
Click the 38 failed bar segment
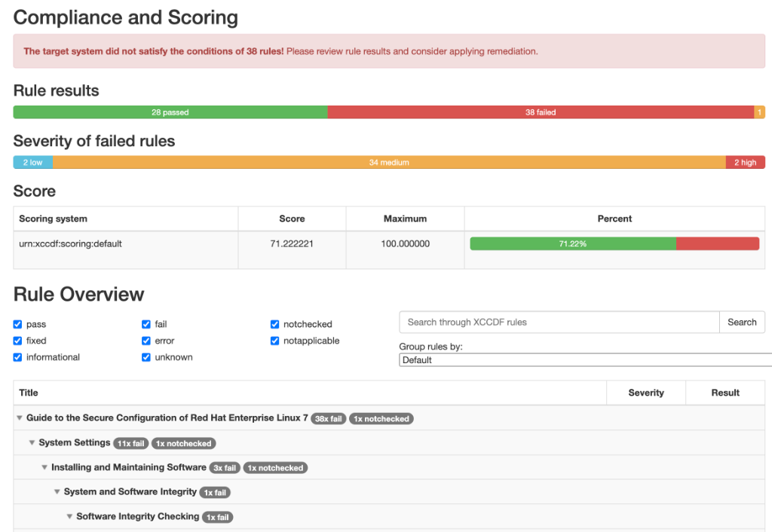[541, 112]
